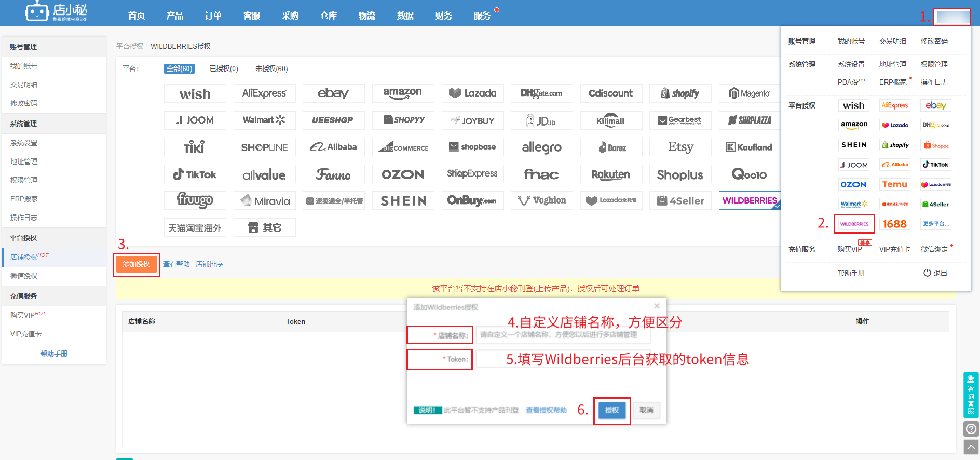Click 退出 logout in dropdown panel
This screenshot has width=980, height=460.
click(935, 273)
